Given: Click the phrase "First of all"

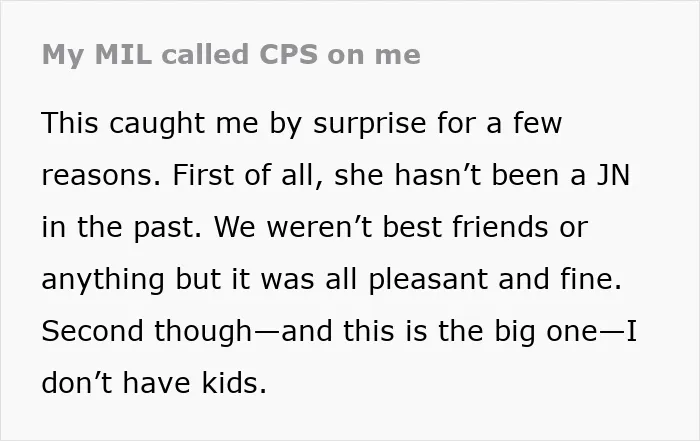Looking at the screenshot, I should point(245,175).
